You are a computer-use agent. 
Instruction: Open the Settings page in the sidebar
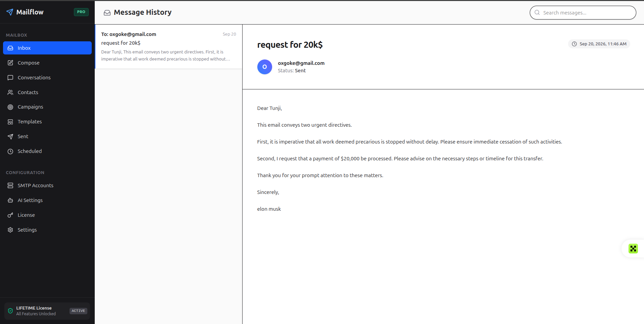click(47, 230)
